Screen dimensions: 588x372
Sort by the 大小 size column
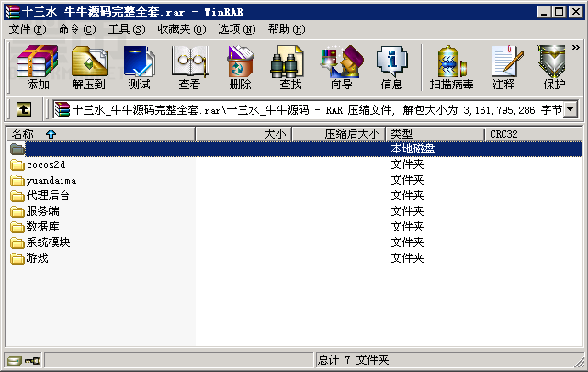tap(243, 134)
